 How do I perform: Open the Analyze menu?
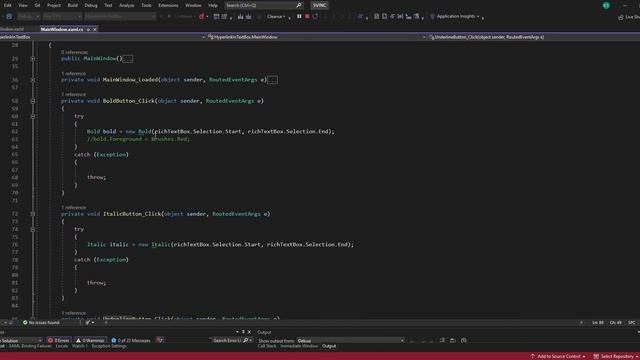(127, 5)
